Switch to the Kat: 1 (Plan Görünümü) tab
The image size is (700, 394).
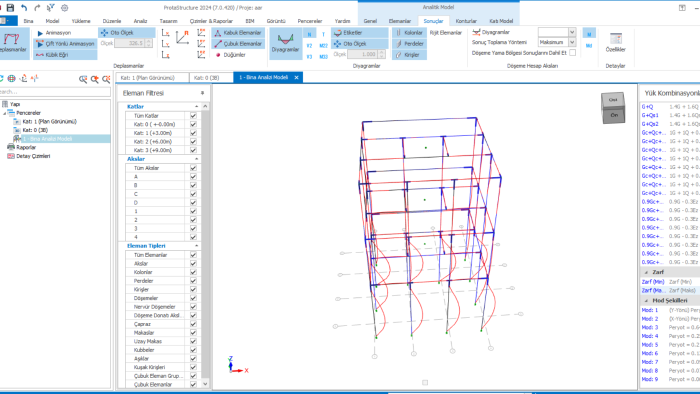coord(152,78)
